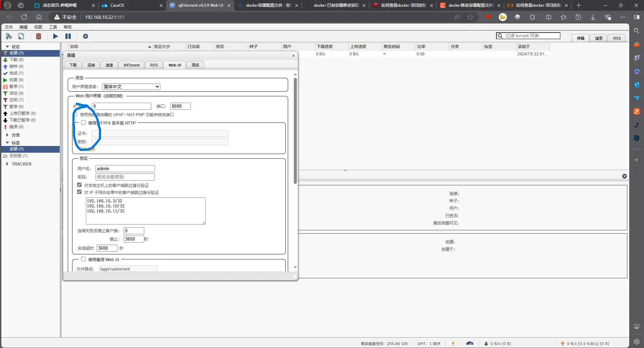The height and width of the screenshot is (348, 644).
Task: Expand the TRACKER filter section
Action: 7,164
